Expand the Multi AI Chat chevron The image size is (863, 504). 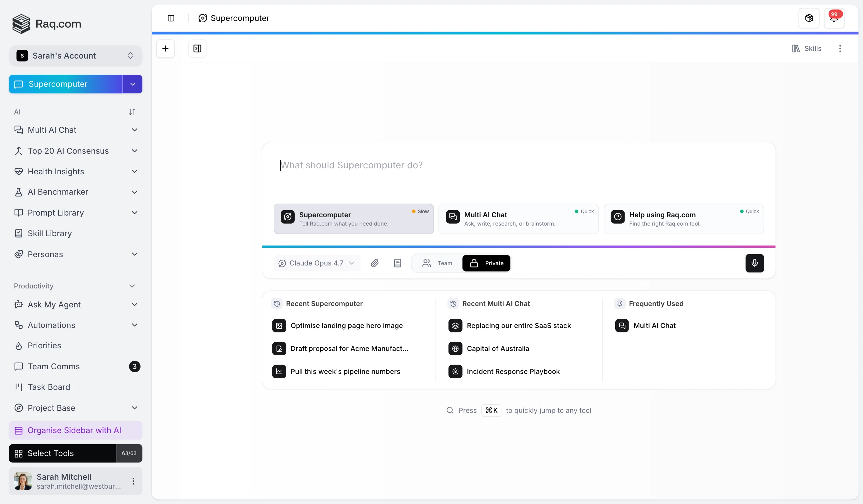[135, 130]
